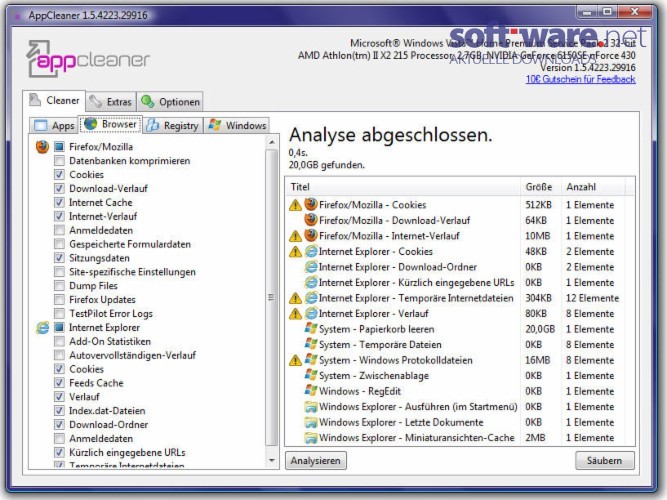Screen dimensions: 667x500
Task: Sort results by the Anzahl column header
Action: [x=593, y=187]
